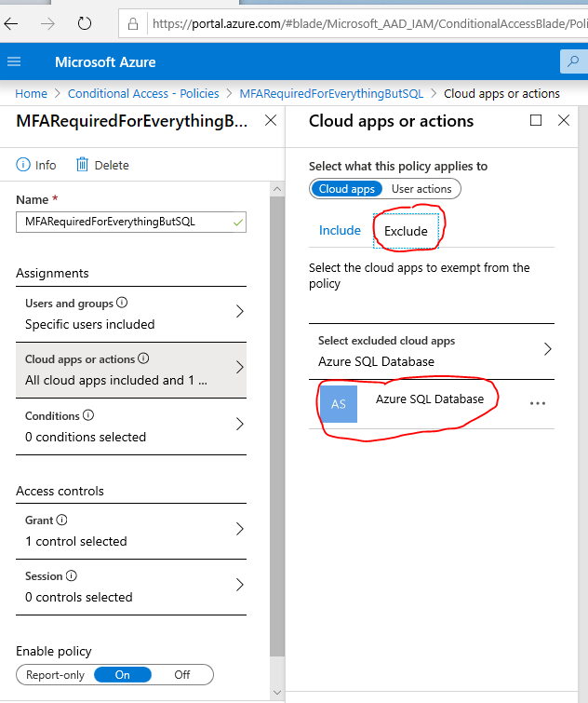Viewport: 588px width, 703px height.
Task: Click the policy blade scroll down arrow
Action: tap(277, 693)
